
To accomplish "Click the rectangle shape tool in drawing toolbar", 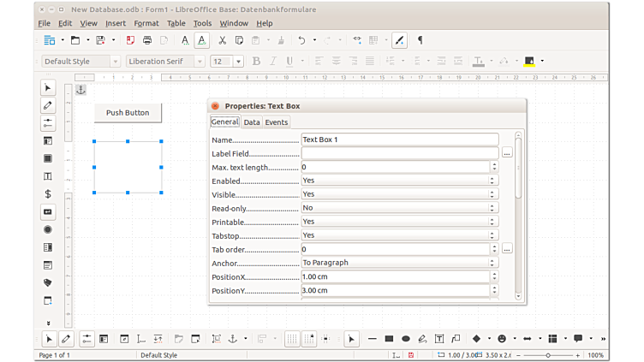I will (389, 339).
